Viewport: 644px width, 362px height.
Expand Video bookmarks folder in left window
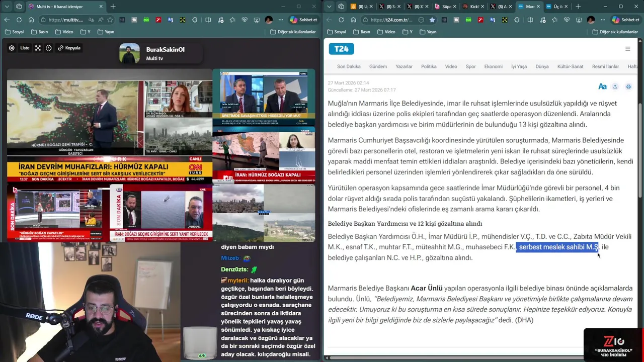point(64,32)
